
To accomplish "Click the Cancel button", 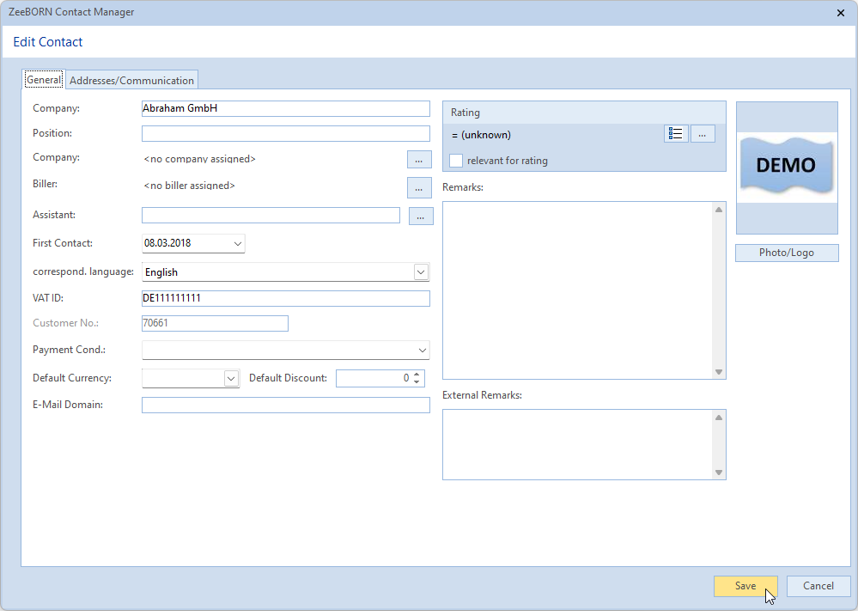I will pos(818,586).
